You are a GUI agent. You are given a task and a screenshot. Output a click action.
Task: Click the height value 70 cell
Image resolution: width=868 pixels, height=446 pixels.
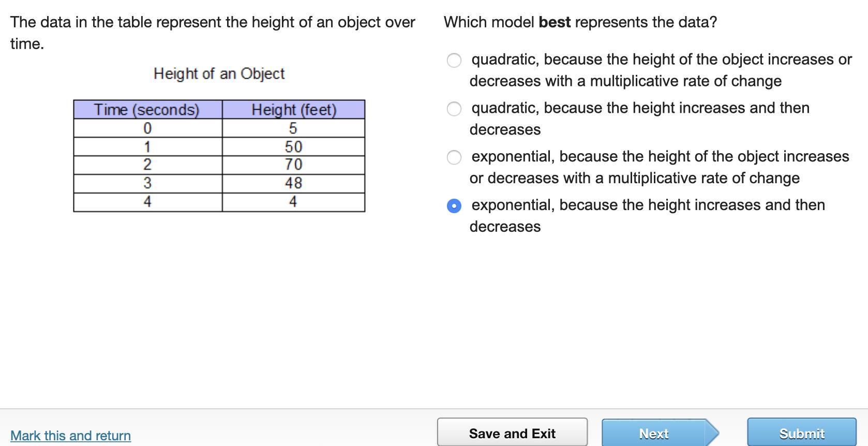[293, 165]
